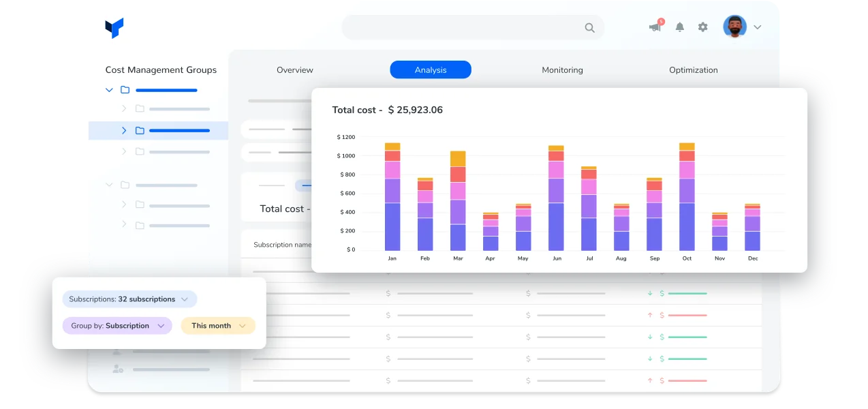The height and width of the screenshot is (409, 868).
Task: Switch to the Overview tab
Action: [295, 70]
